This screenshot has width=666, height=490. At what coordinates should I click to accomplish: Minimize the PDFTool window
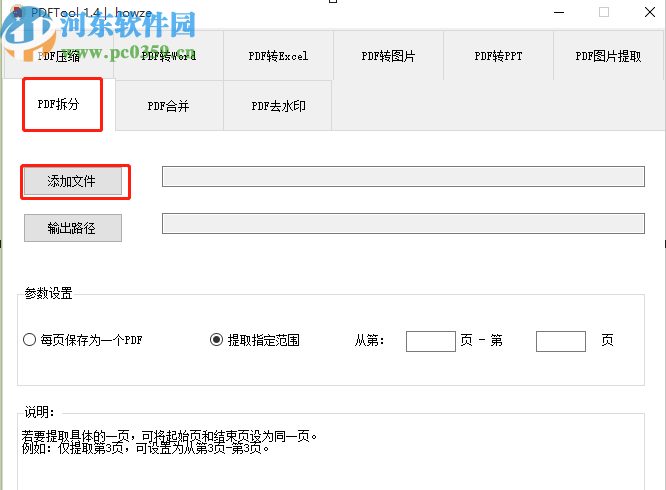coord(559,12)
